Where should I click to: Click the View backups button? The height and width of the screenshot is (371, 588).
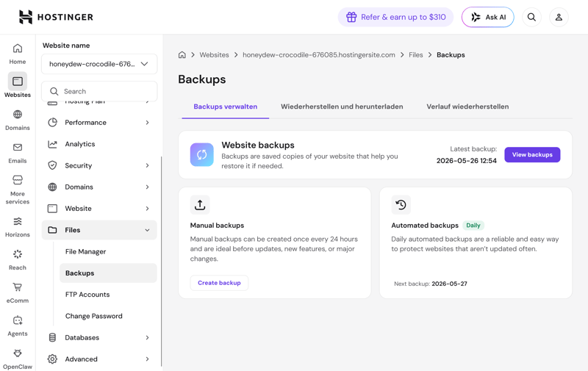(532, 155)
